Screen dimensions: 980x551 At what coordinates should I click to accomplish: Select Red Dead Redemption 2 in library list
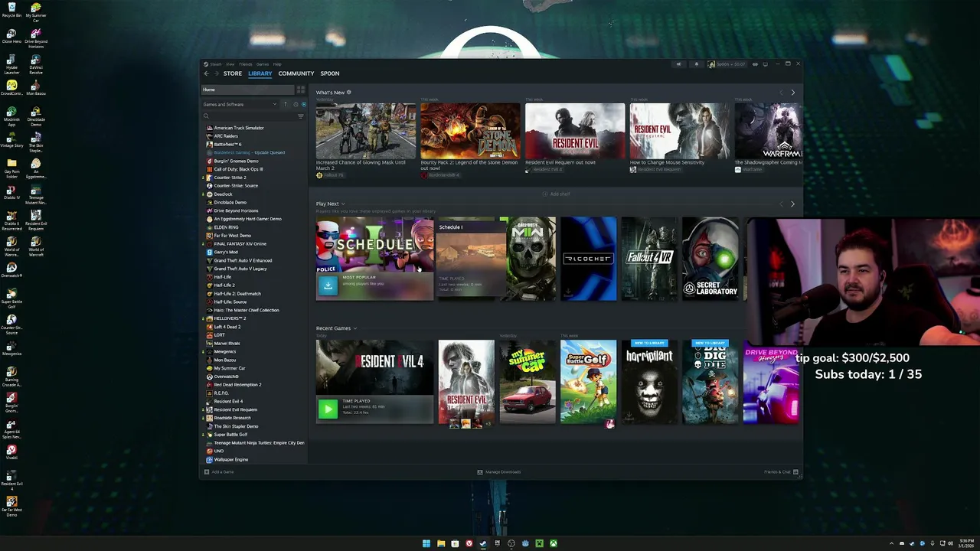237,385
